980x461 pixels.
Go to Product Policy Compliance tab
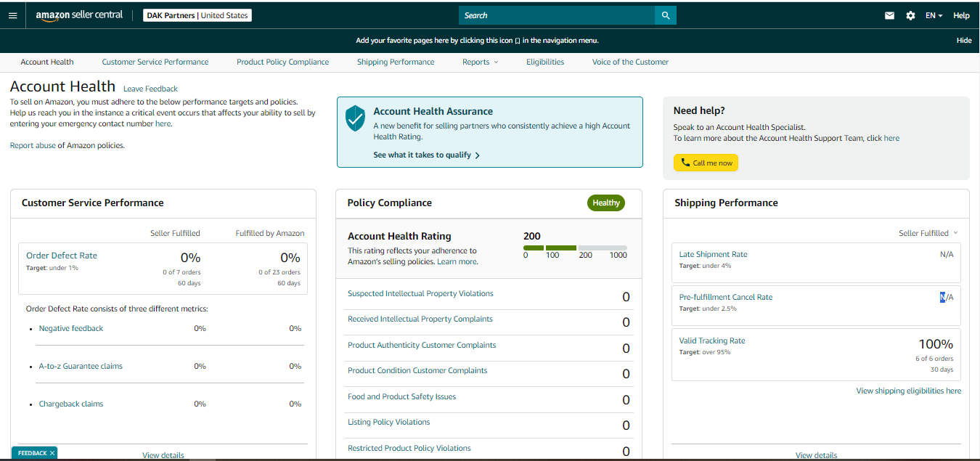282,62
